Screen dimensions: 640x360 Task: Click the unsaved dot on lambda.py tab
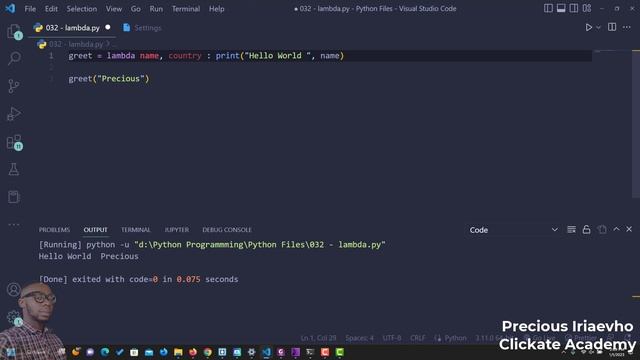(108, 27)
